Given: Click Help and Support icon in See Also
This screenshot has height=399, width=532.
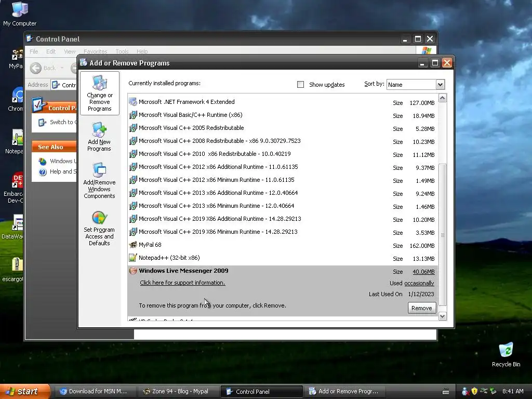Looking at the screenshot, I should tap(43, 172).
